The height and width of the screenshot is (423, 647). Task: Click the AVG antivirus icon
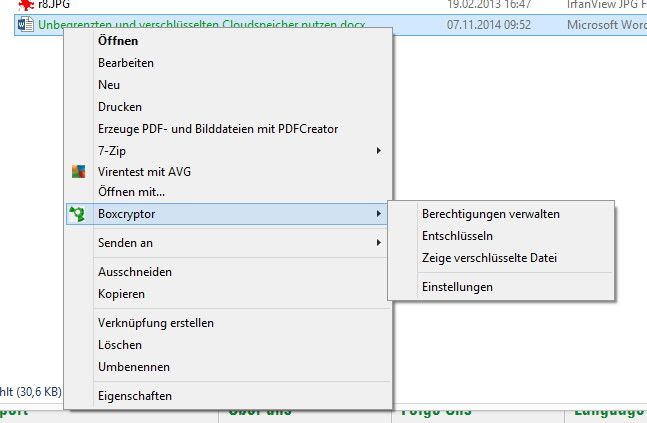coord(78,171)
